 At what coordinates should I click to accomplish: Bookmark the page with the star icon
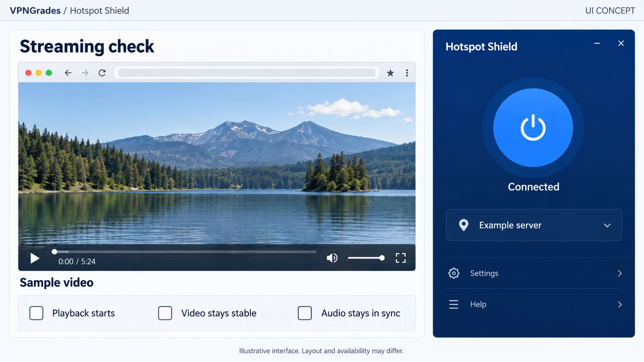pos(390,73)
